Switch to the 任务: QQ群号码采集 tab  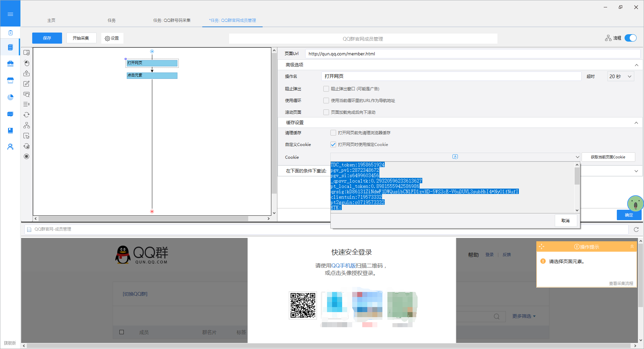pyautogui.click(x=172, y=20)
